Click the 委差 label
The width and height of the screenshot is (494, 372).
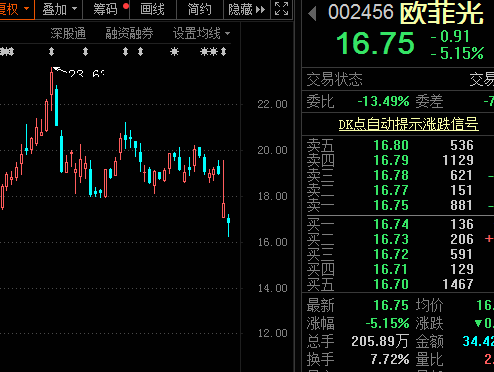click(429, 101)
